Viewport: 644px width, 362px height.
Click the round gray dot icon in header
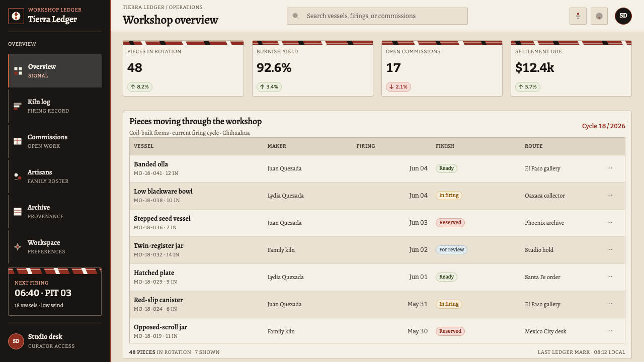(x=599, y=16)
